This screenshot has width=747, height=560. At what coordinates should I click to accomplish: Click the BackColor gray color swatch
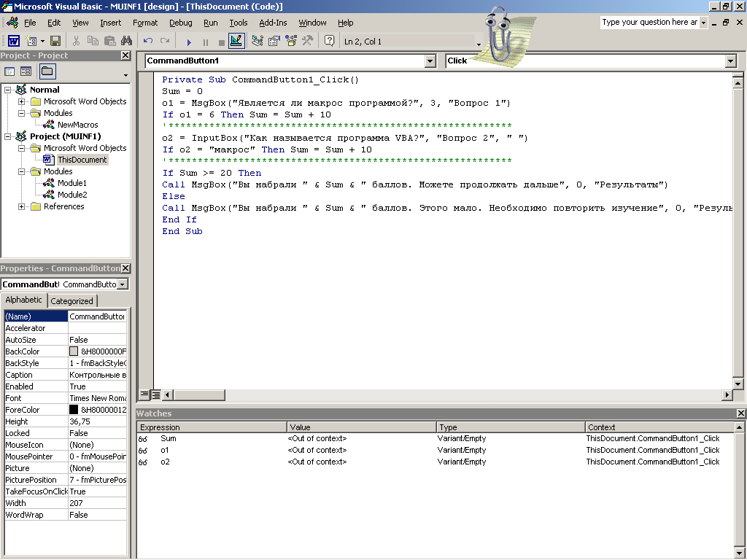click(x=74, y=351)
